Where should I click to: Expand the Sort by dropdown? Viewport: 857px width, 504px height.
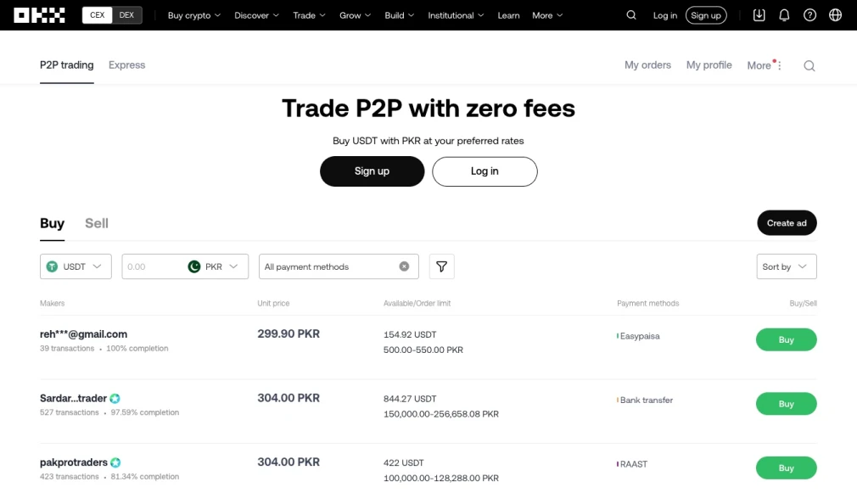[786, 266]
